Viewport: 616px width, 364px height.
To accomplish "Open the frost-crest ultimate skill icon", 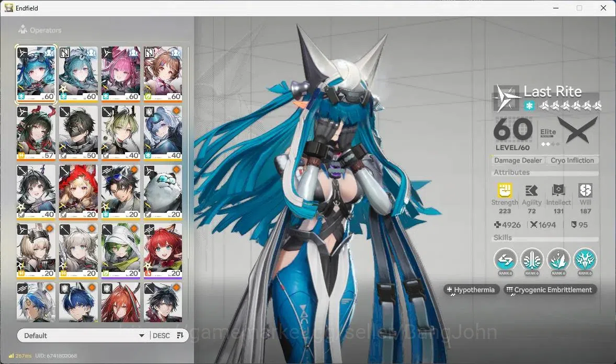I will (585, 260).
